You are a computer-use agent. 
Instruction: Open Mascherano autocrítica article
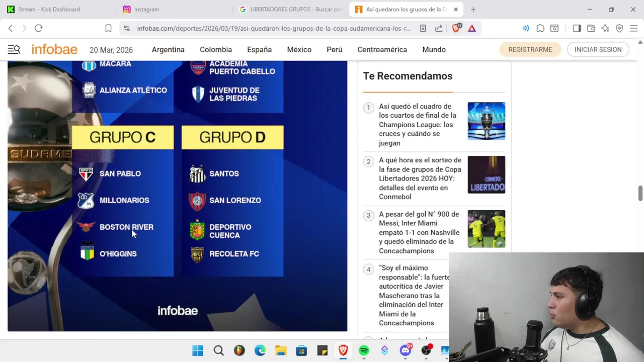point(414,295)
